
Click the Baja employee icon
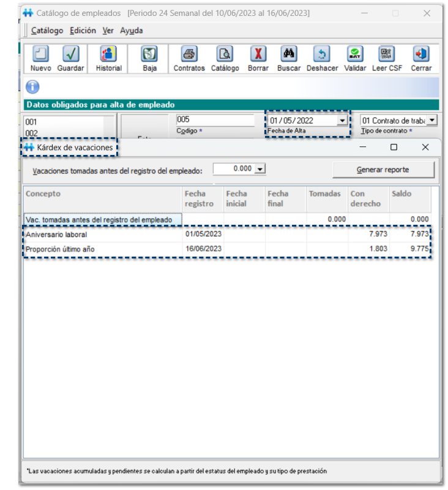150,55
